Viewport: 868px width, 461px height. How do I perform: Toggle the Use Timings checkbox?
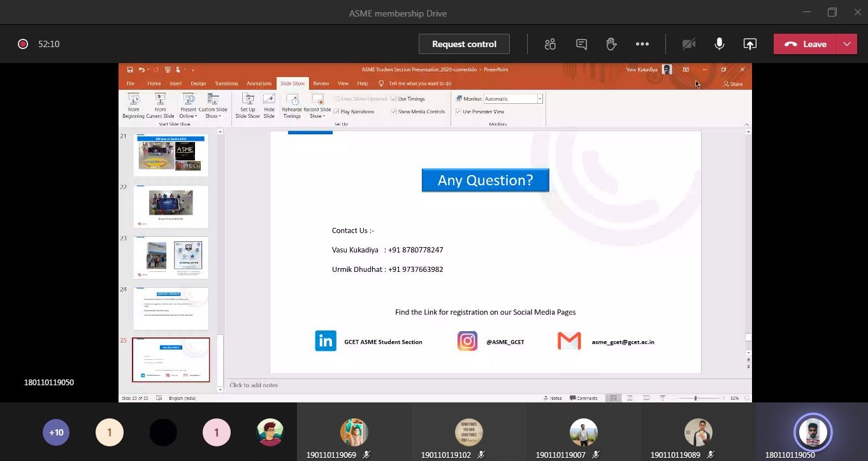pyautogui.click(x=394, y=99)
